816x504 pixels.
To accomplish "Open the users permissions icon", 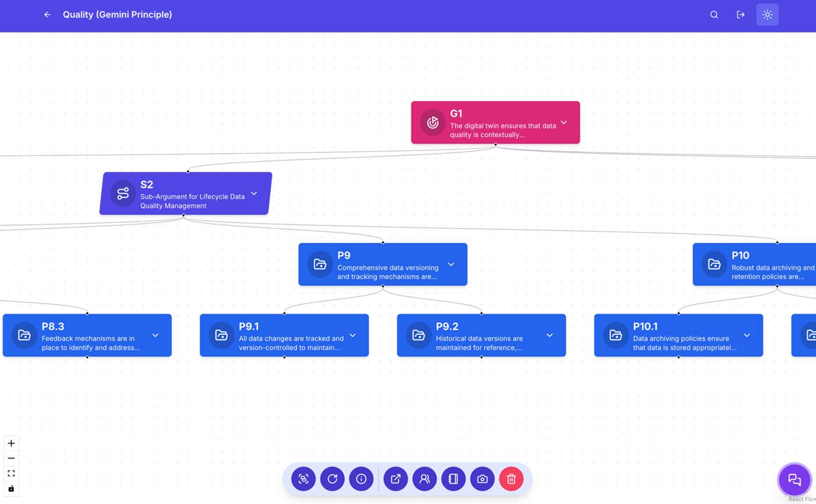I will tap(425, 479).
